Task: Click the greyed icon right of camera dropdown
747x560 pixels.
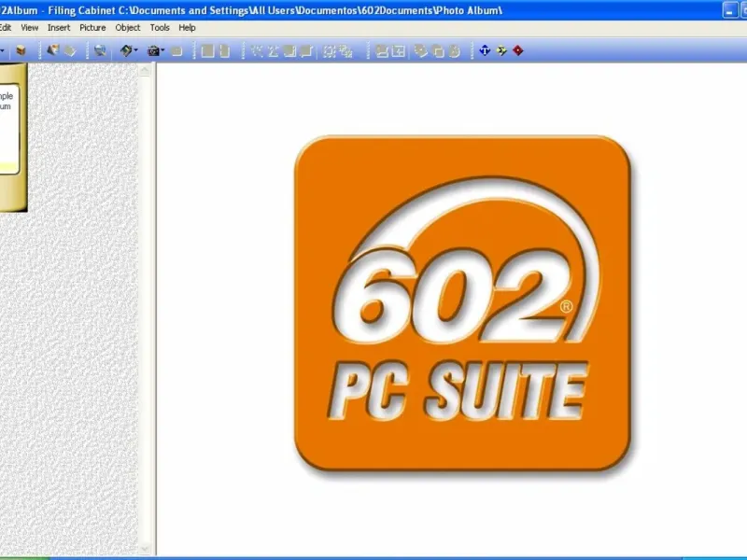Action: tap(176, 51)
